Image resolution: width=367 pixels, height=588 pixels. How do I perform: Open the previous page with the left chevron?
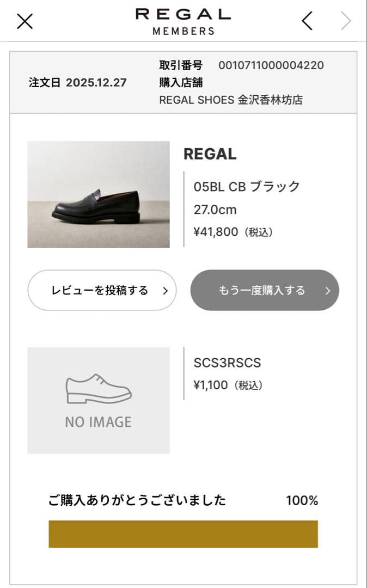(x=306, y=20)
